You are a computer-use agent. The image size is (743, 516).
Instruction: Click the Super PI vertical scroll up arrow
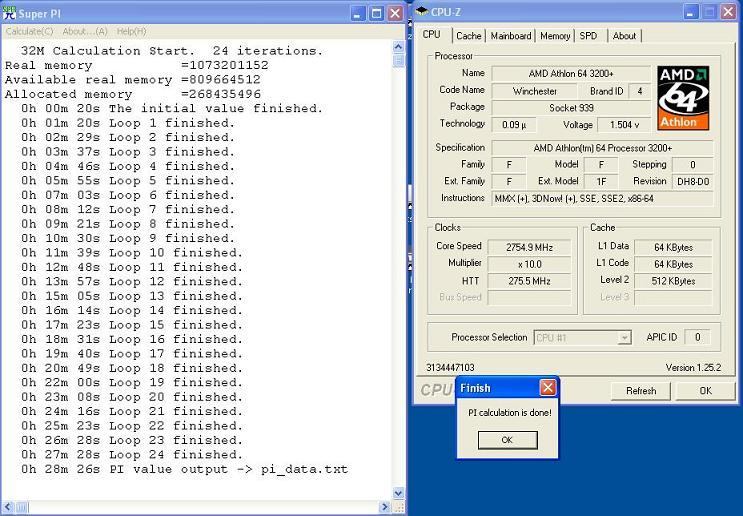[x=398, y=46]
